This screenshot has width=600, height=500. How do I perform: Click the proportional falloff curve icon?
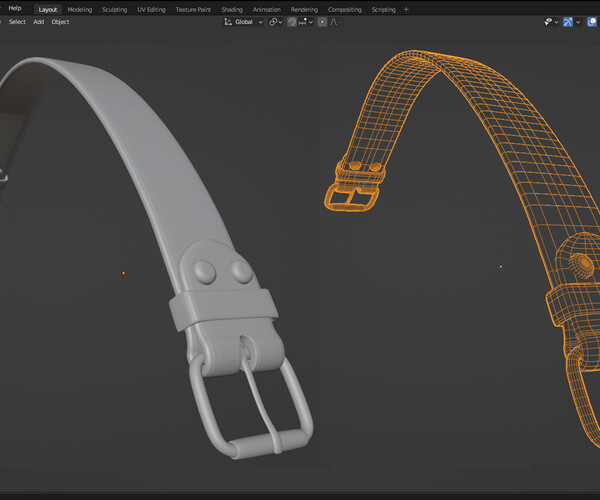(334, 22)
